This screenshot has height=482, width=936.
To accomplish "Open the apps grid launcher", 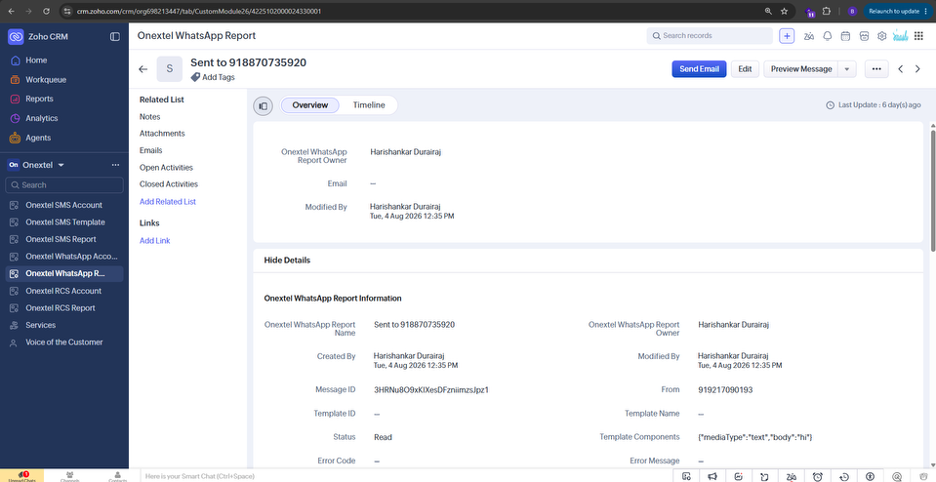I will coord(919,36).
